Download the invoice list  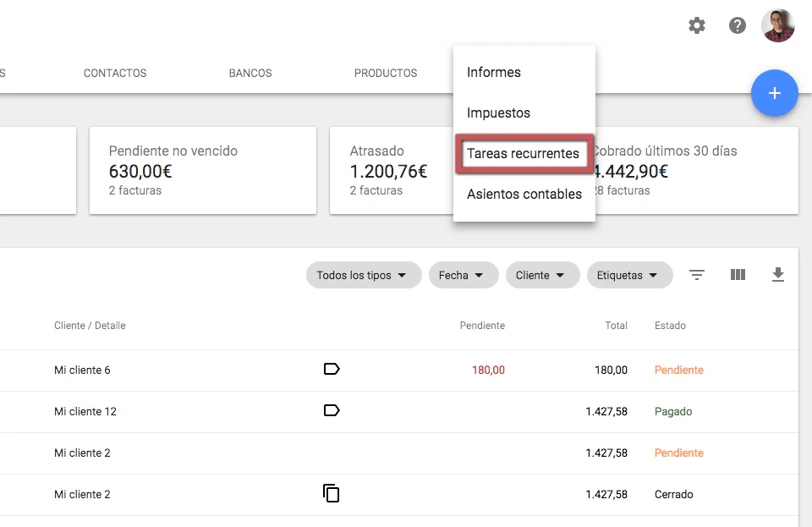[x=778, y=275]
